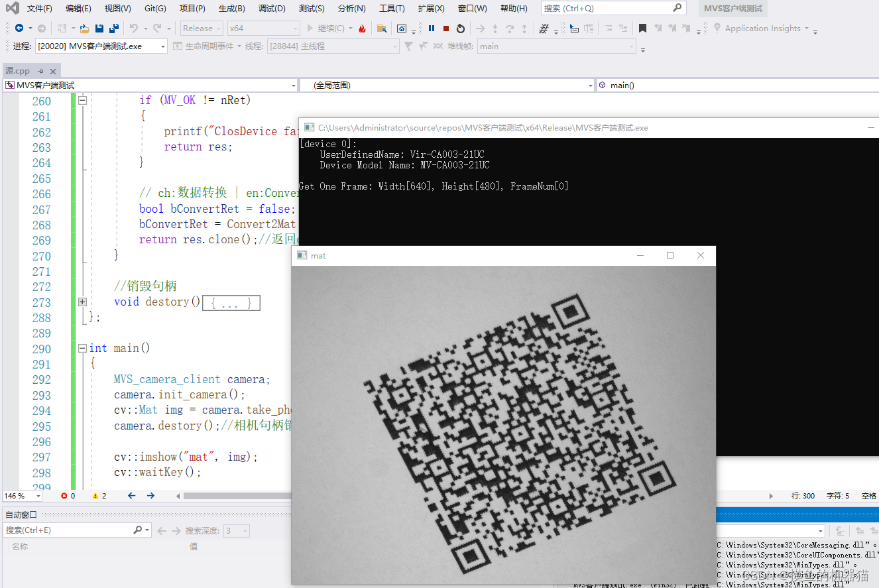Click the 继续(C) continue button
Screen dimensions: 879x588
click(x=329, y=29)
